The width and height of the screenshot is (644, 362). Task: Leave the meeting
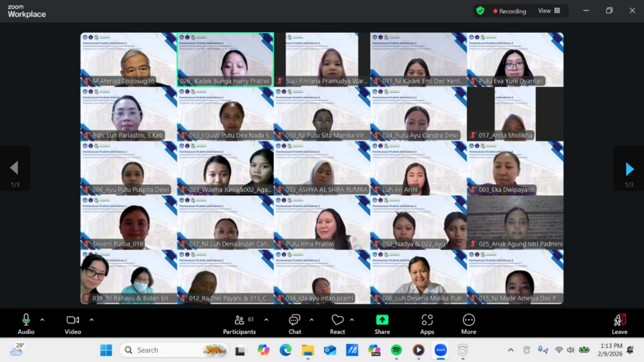point(619,323)
